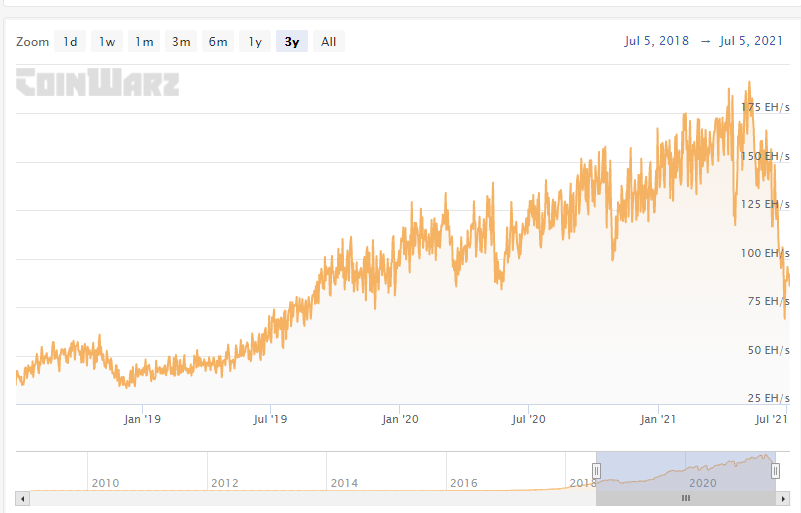This screenshot has height=513, width=801.
Task: Select the 1d zoom range button
Action: pos(70,41)
